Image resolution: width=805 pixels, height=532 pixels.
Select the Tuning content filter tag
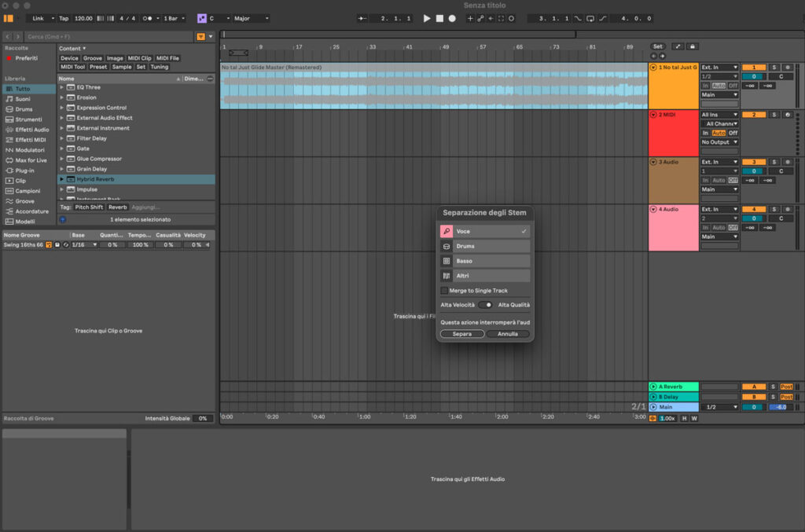coord(159,68)
